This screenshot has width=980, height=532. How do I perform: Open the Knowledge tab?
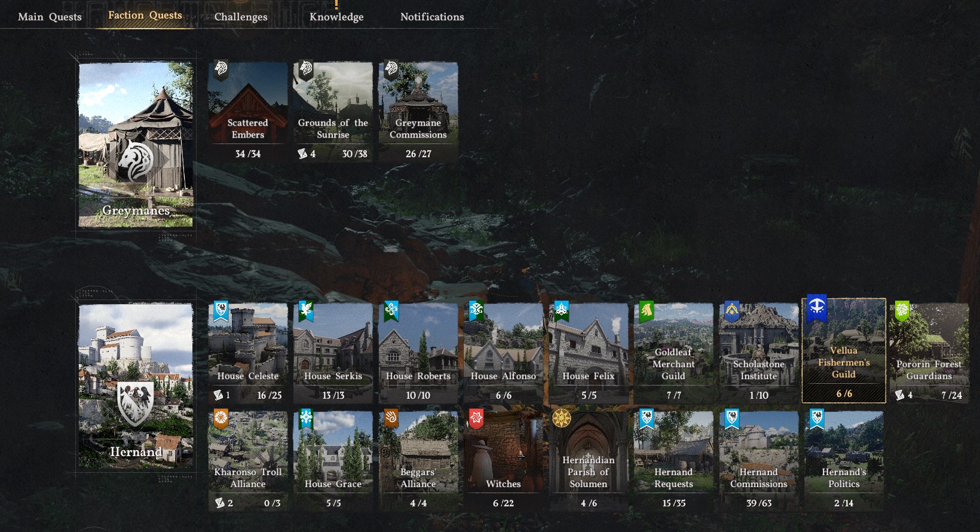[336, 17]
